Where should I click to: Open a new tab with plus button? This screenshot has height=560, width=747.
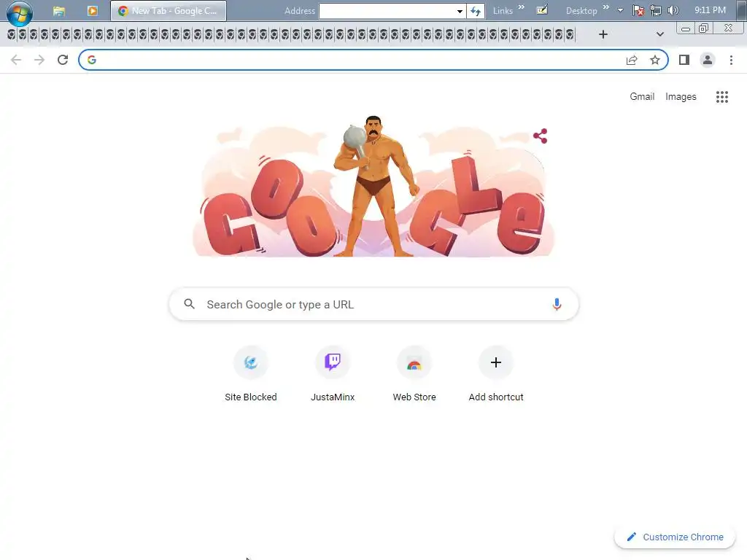pyautogui.click(x=603, y=34)
